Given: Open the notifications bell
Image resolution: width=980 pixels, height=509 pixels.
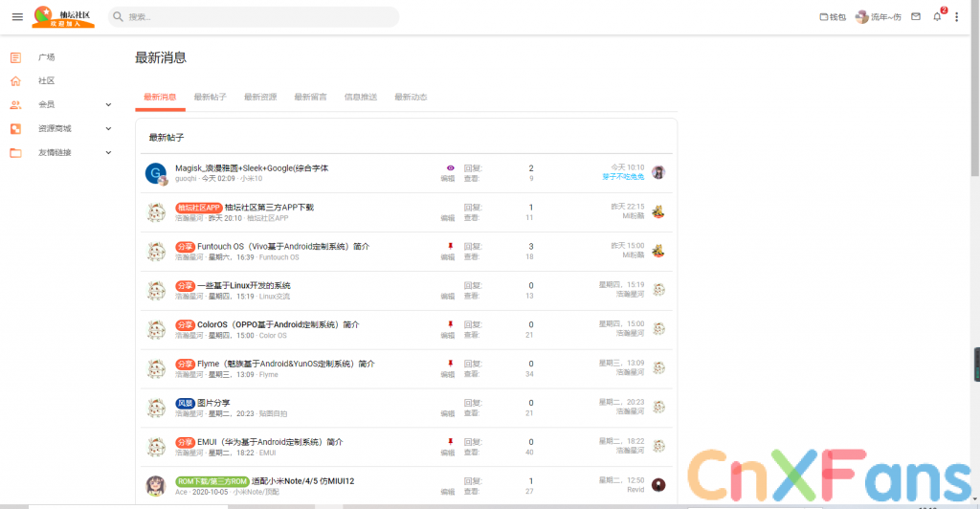Looking at the screenshot, I should pyautogui.click(x=937, y=17).
